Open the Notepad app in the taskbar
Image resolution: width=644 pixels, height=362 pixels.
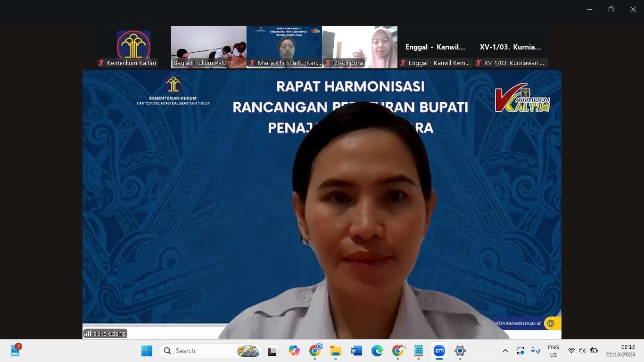click(x=418, y=351)
